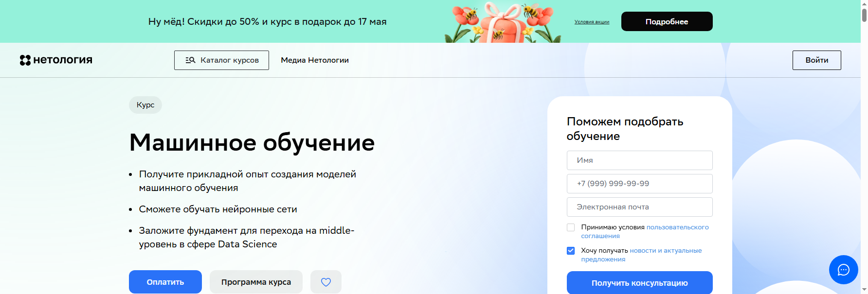Click bullet Сможете обучать нейронные сети
Viewport: 868px width, 294px height.
coord(218,209)
